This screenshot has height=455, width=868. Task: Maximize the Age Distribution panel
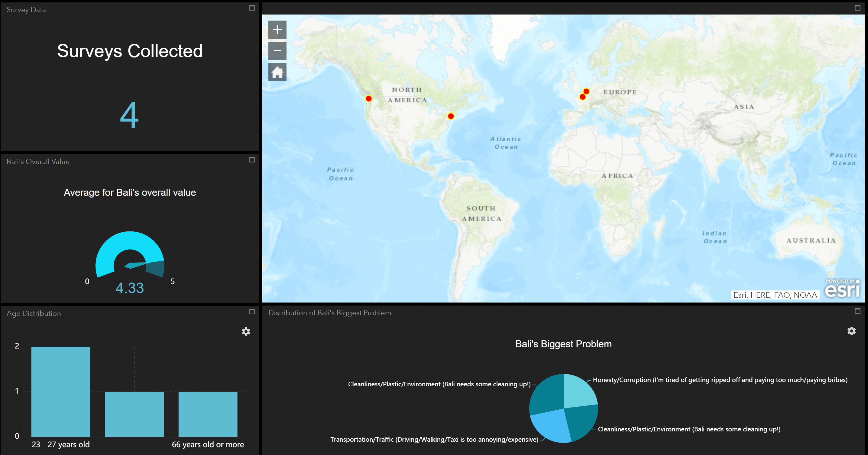click(x=252, y=312)
